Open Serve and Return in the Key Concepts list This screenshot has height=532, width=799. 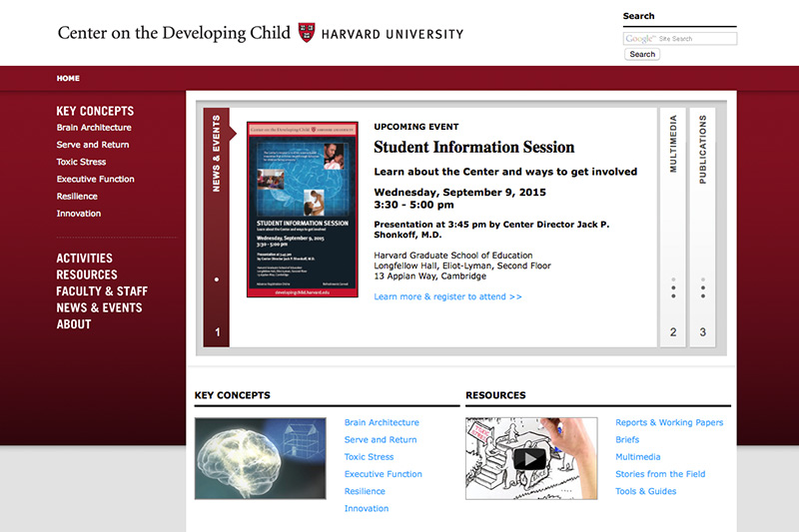coord(381,440)
